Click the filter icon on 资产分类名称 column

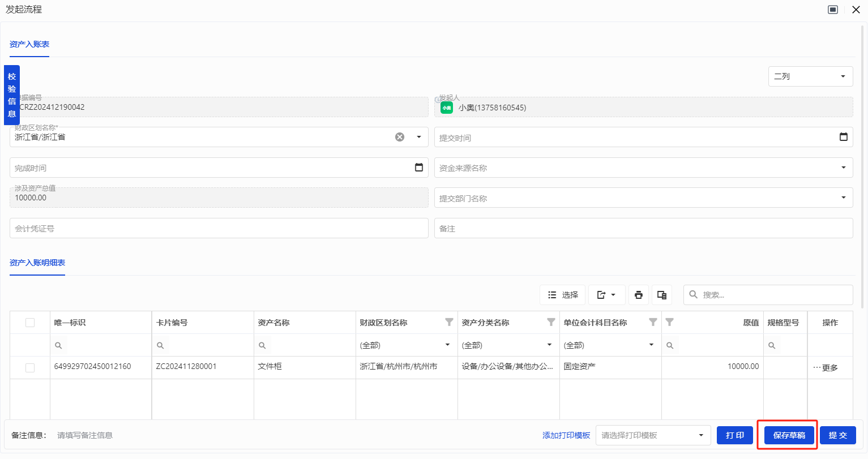551,322
